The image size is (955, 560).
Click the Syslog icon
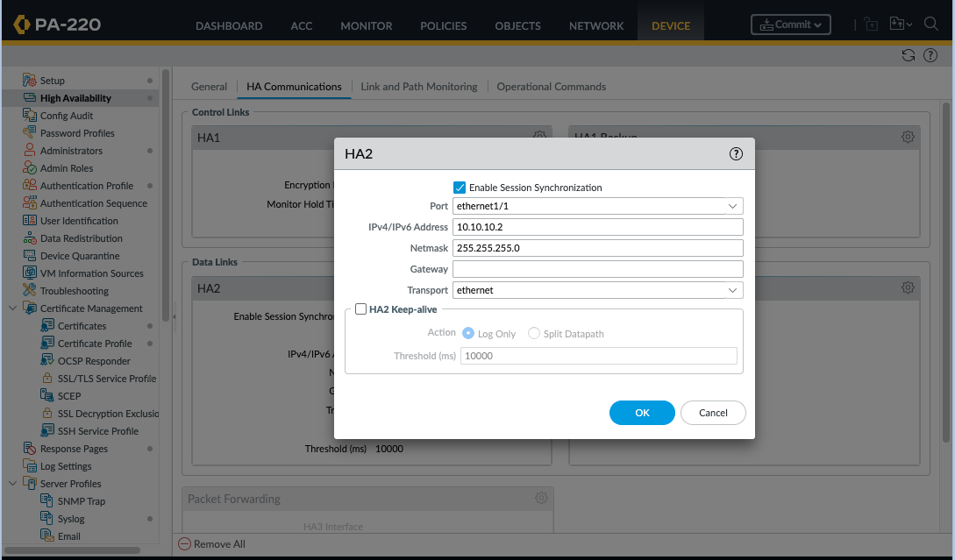[x=46, y=519]
